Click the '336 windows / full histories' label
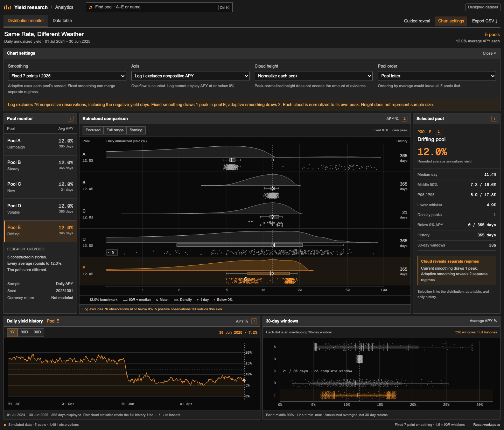This screenshot has width=504, height=430. click(476, 332)
